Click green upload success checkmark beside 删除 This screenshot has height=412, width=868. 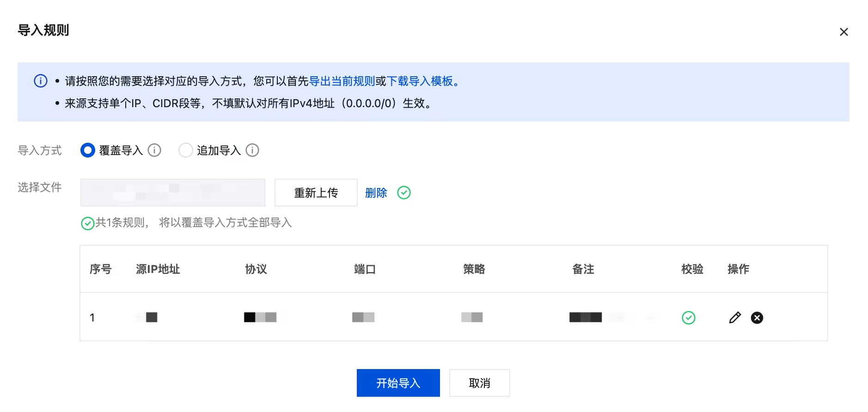[404, 193]
